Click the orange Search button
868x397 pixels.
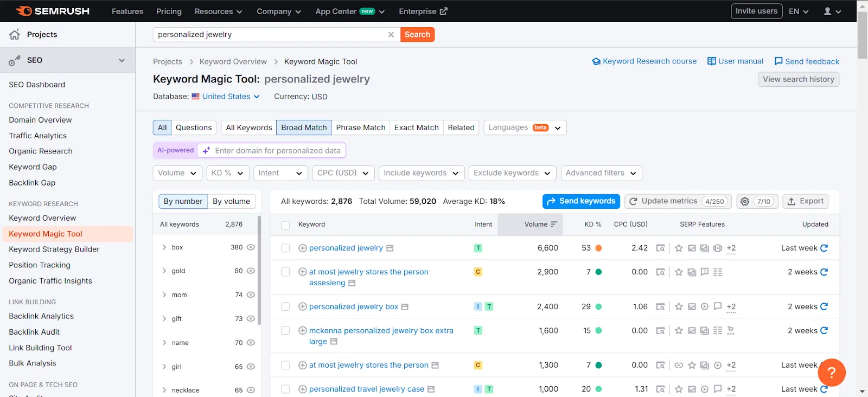[x=417, y=34]
